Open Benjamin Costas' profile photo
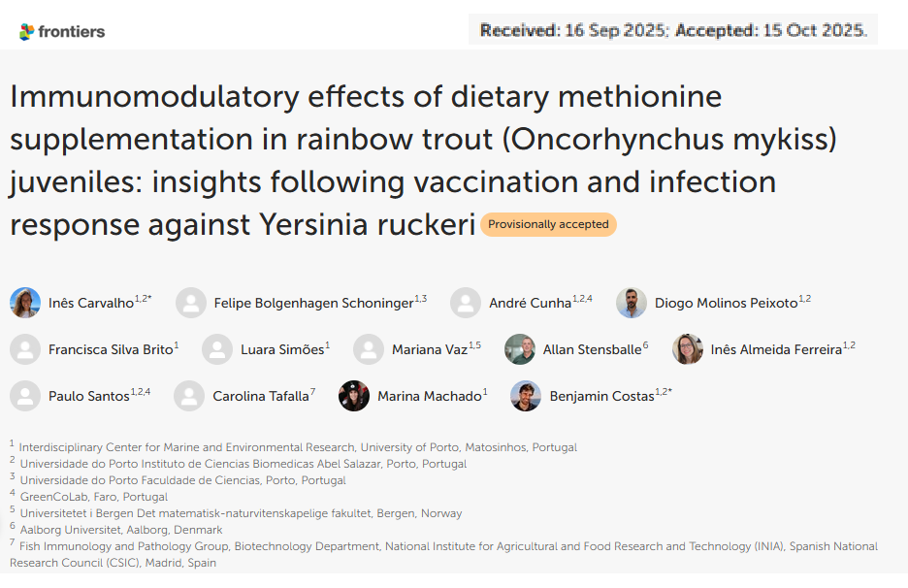Screen dimensions: 908x588 coord(526,396)
